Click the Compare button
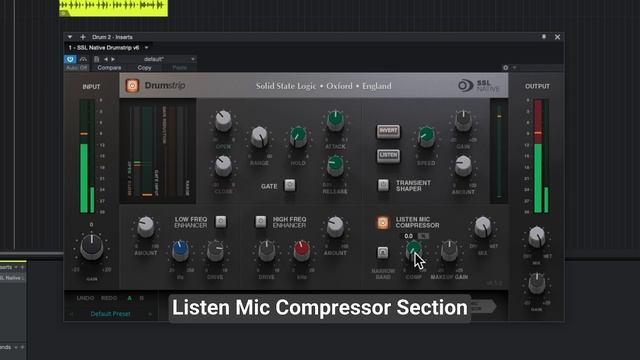Viewport: 640px width, 360px height. click(109, 68)
